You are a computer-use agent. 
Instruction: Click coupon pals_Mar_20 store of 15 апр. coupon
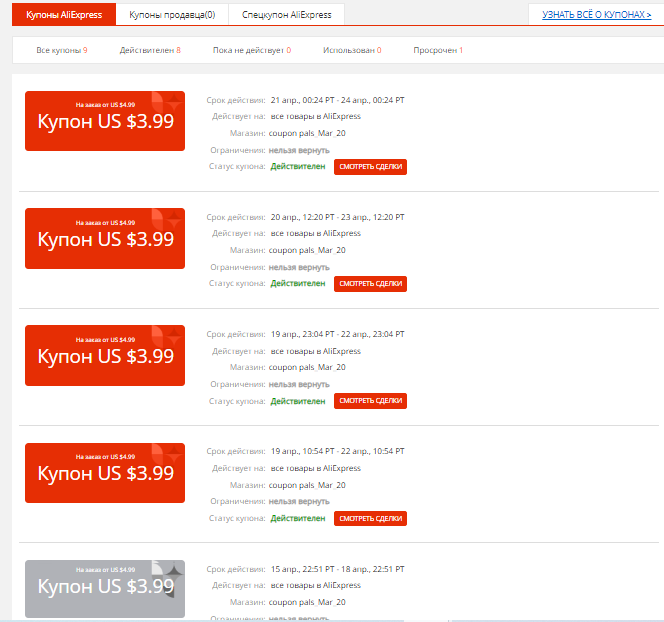click(307, 602)
